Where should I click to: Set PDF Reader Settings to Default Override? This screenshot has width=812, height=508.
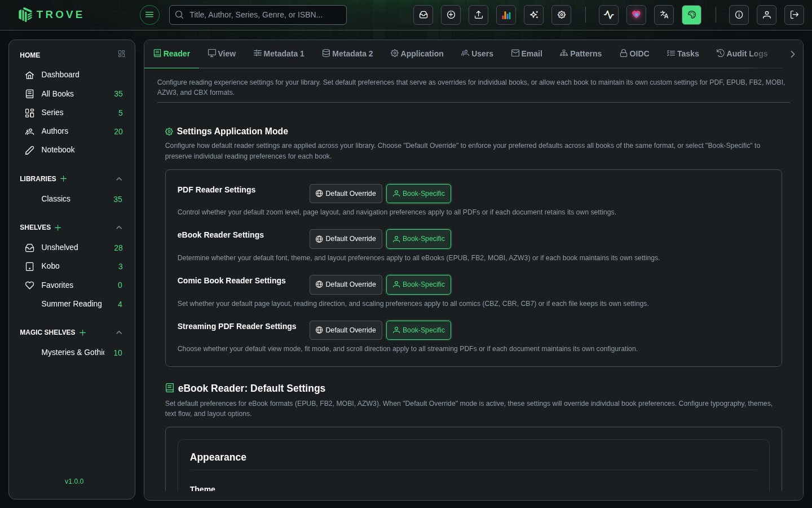click(x=346, y=194)
